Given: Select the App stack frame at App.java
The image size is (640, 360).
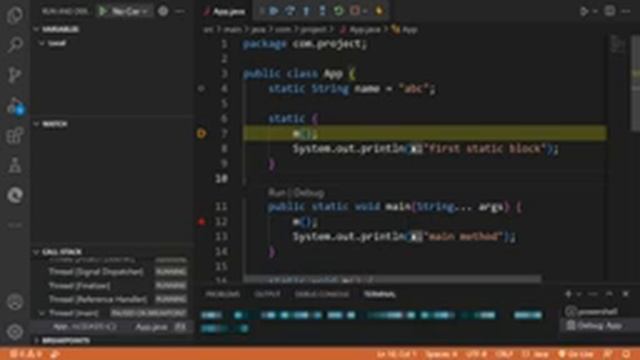Looking at the screenshot, I should click(x=112, y=327).
